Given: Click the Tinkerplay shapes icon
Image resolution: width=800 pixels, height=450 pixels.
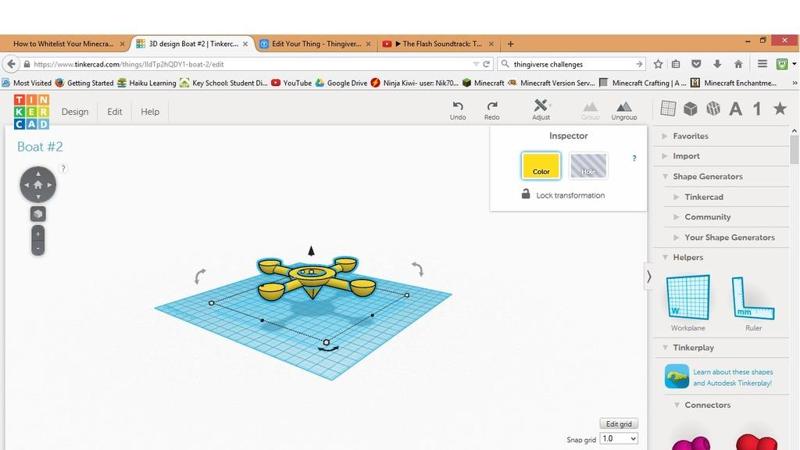Looking at the screenshot, I should (677, 377).
